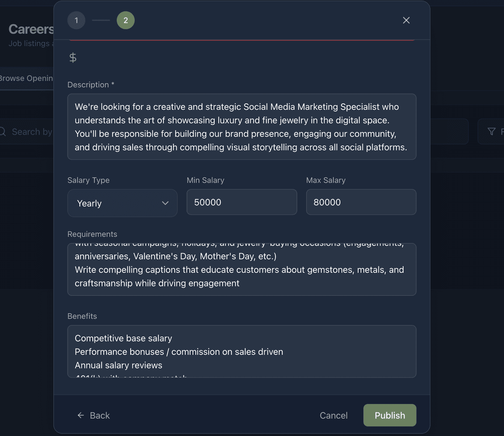Click the Min Salary label

click(205, 180)
